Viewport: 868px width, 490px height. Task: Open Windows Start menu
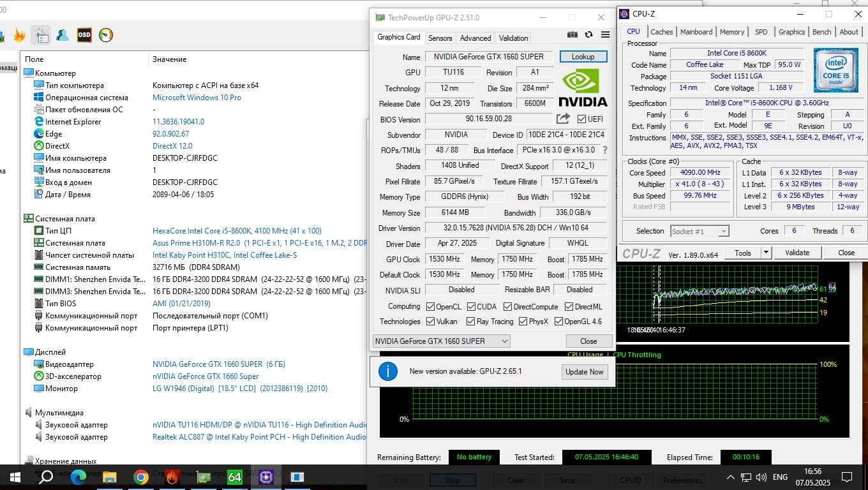pos(15,477)
